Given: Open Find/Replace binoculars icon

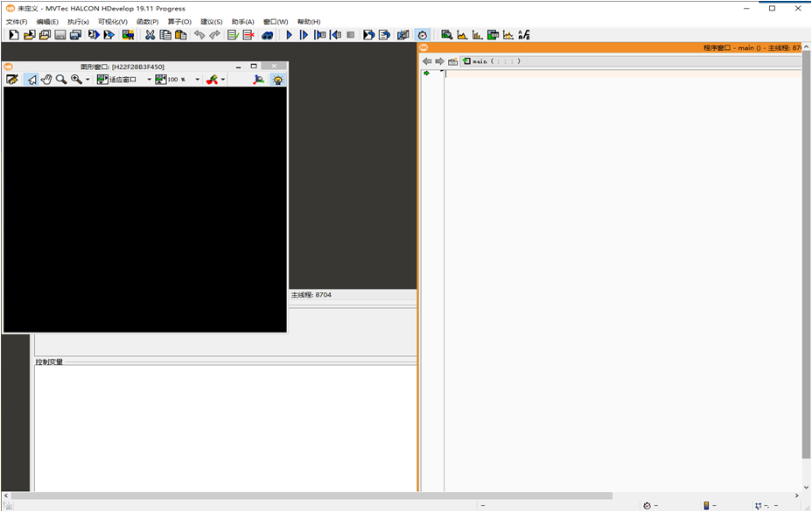Looking at the screenshot, I should coord(267,35).
